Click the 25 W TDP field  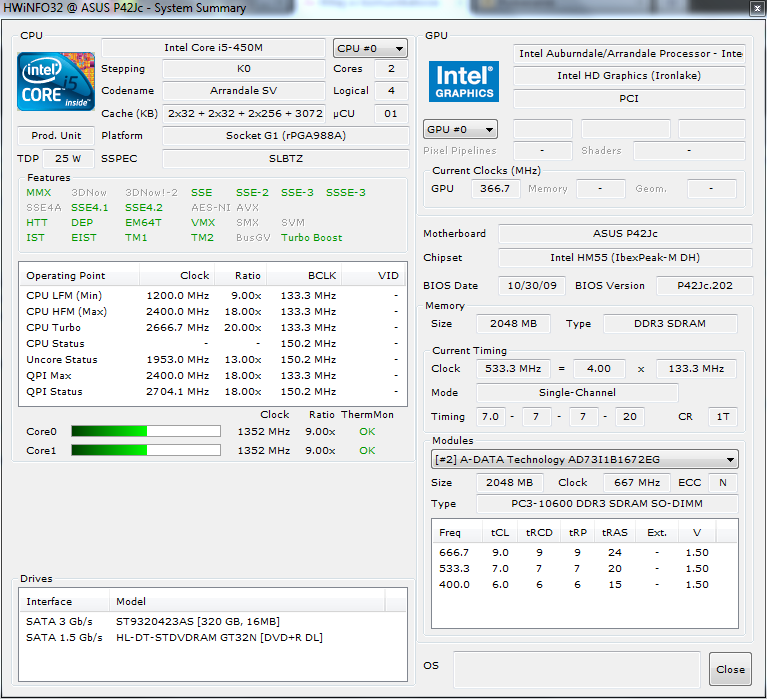68,158
